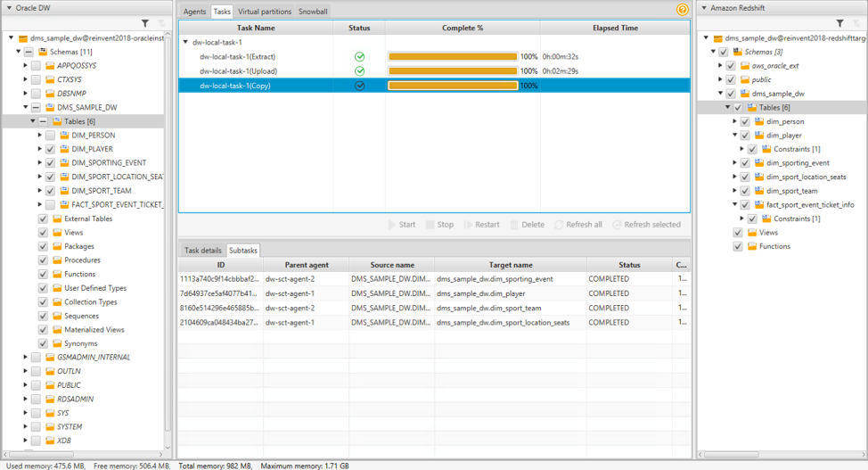
Task: Click the DIM_PERSON table icon
Action: pyautogui.click(x=64, y=136)
